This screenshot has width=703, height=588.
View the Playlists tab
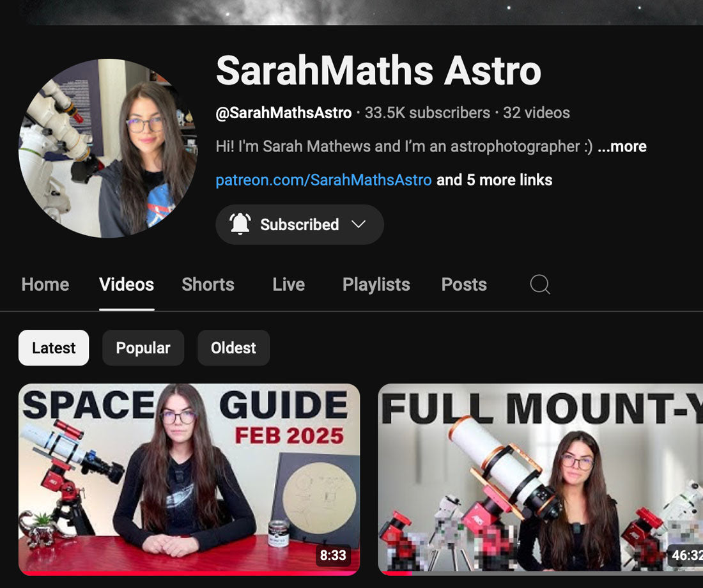[x=376, y=284]
